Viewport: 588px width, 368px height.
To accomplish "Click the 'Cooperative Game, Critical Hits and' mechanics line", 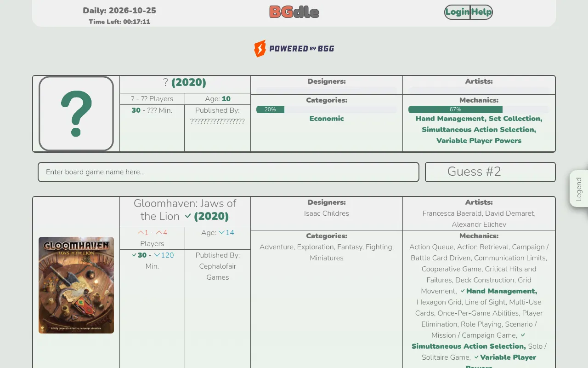I will 479,269.
